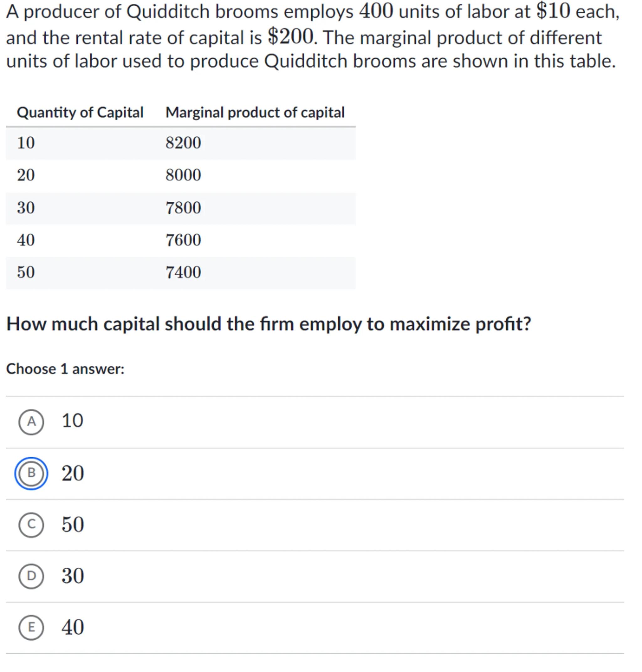Viewport: 642px width, 672px height.
Task: Pick the option D radio circle
Action: 31,576
